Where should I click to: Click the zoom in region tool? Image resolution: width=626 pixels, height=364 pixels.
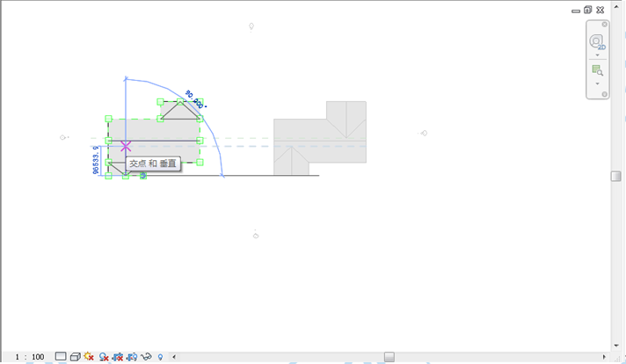pyautogui.click(x=598, y=71)
